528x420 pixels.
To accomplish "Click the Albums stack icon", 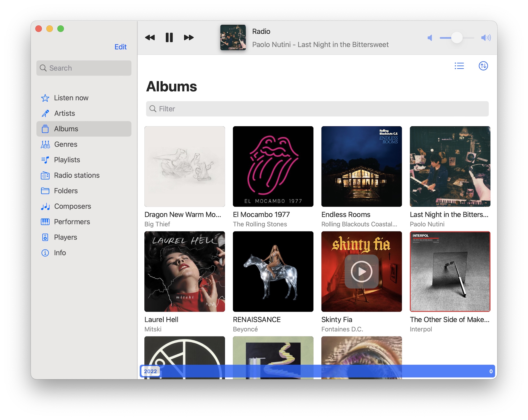I will (45, 129).
